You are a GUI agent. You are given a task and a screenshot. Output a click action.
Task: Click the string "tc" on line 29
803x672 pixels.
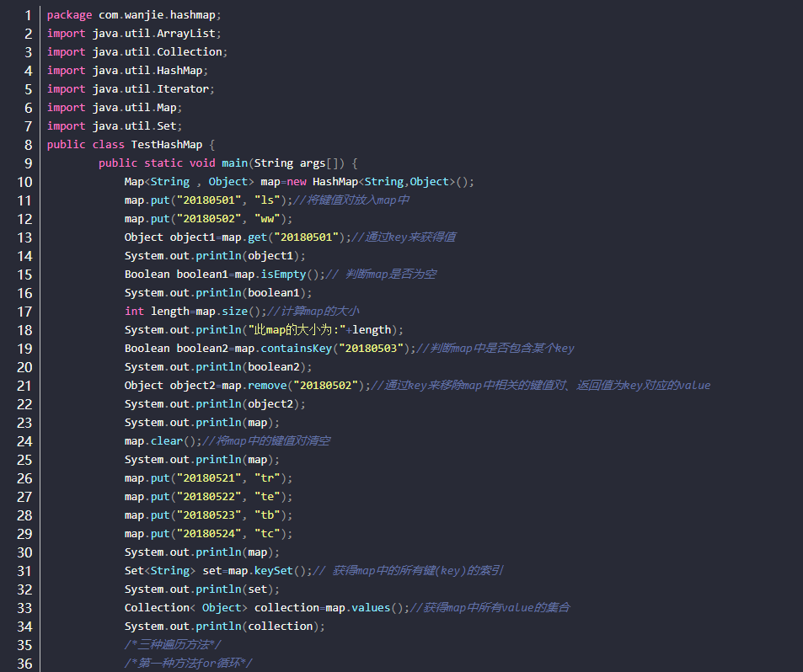point(267,534)
